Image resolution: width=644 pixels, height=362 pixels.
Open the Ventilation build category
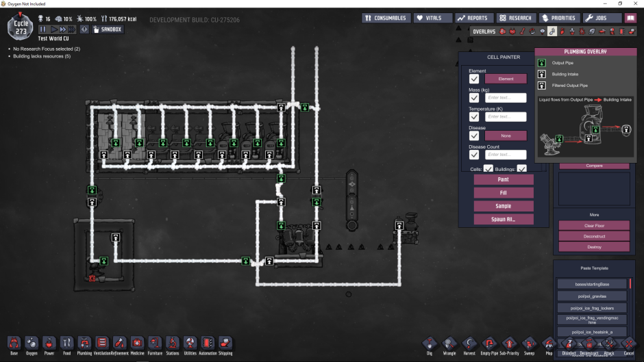[102, 346]
